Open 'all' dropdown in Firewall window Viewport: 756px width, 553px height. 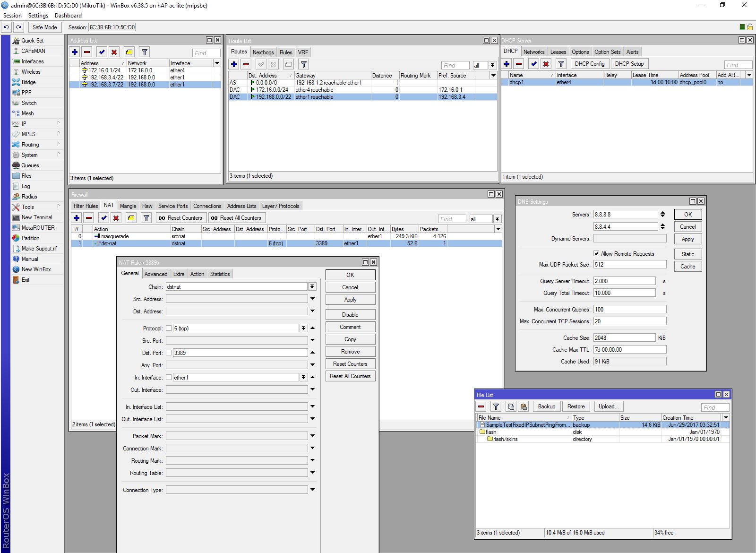[x=497, y=219]
